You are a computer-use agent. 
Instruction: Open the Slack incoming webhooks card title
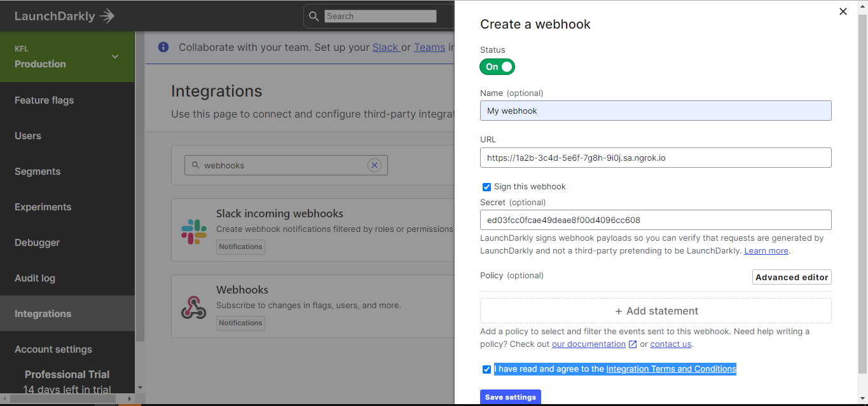pyautogui.click(x=280, y=213)
